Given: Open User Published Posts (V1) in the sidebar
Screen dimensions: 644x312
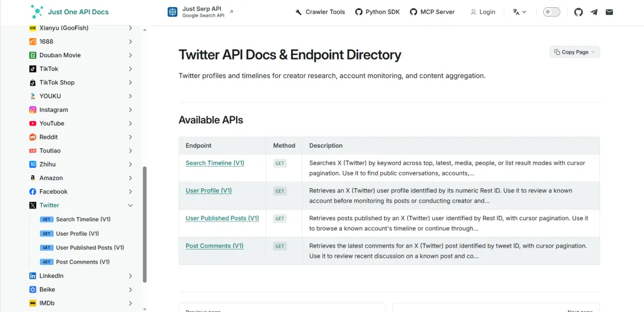Looking at the screenshot, I should coord(90,248).
